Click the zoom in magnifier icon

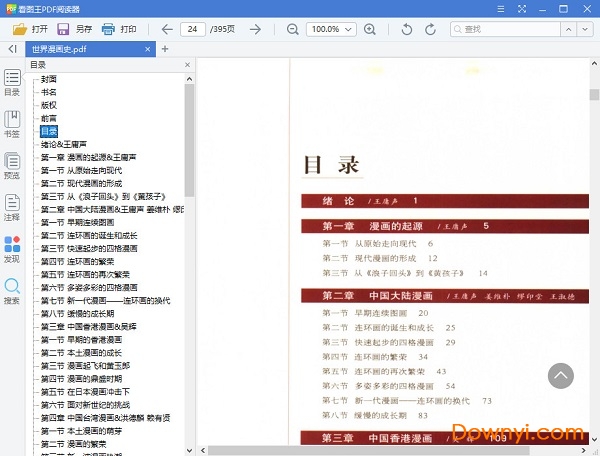pyautogui.click(x=370, y=29)
